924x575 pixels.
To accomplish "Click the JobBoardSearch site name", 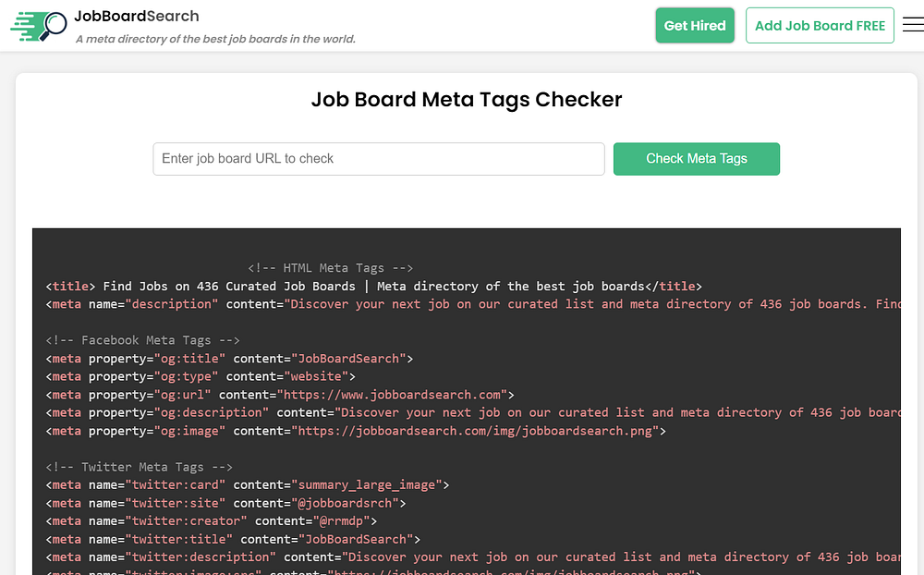I will [x=137, y=16].
